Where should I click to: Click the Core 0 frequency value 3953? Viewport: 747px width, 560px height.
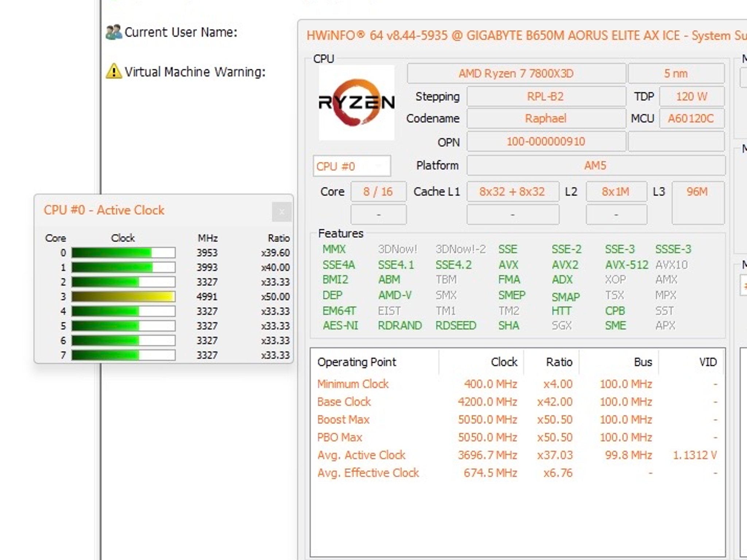[207, 253]
